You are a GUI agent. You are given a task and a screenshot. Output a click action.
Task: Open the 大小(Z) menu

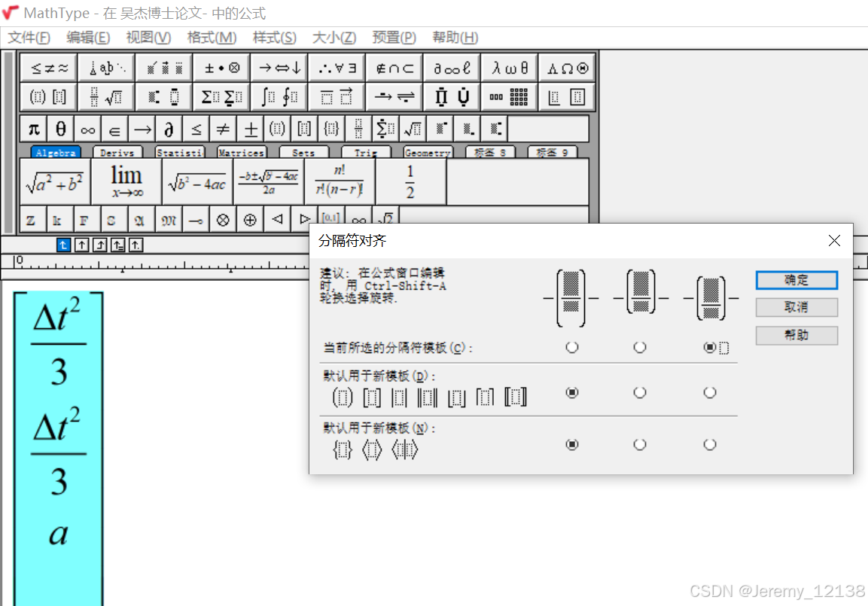pos(333,38)
